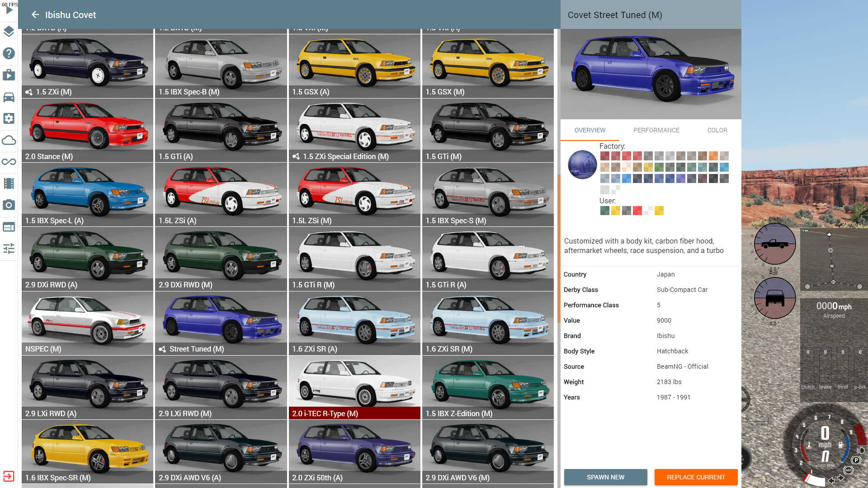Open the UI apps layout icon

pyautogui.click(x=9, y=227)
